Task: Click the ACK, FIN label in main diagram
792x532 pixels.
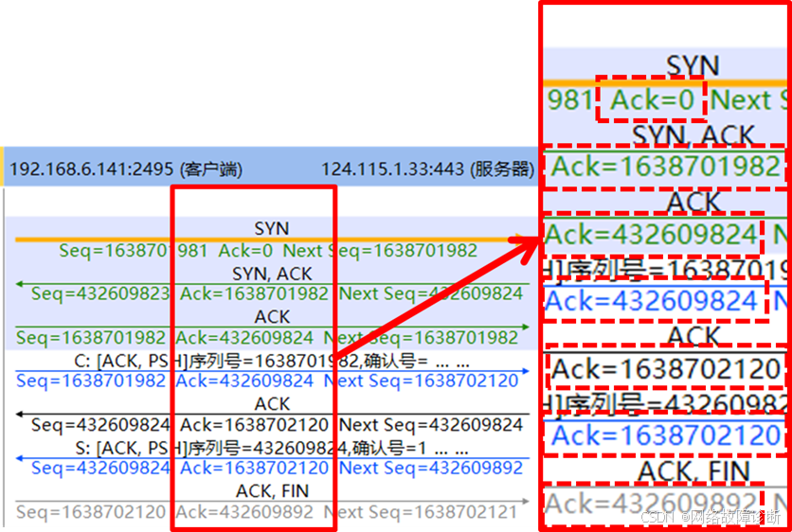Action: pos(272,491)
